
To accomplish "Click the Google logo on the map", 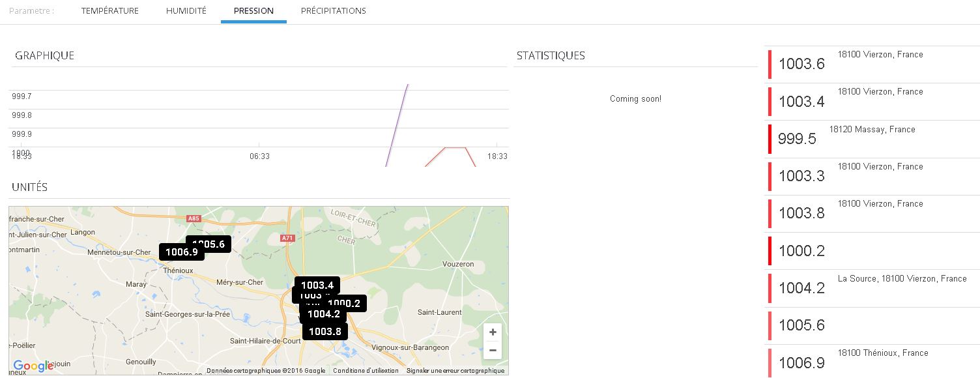I will [33, 366].
